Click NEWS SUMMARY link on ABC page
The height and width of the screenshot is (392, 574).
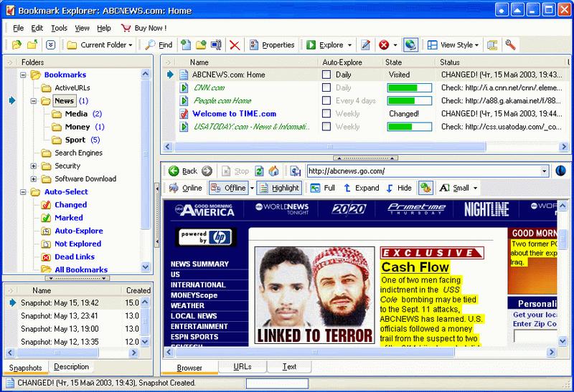(199, 264)
